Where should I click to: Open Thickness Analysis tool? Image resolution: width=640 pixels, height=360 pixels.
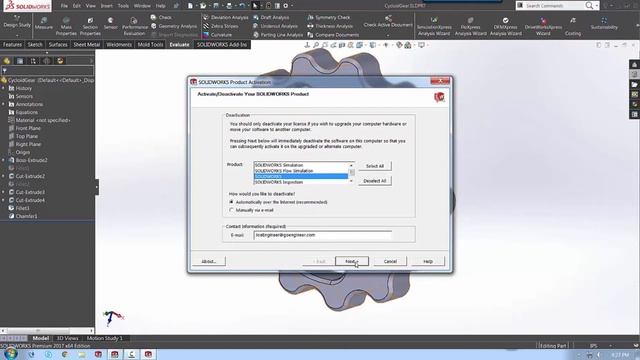330,26
